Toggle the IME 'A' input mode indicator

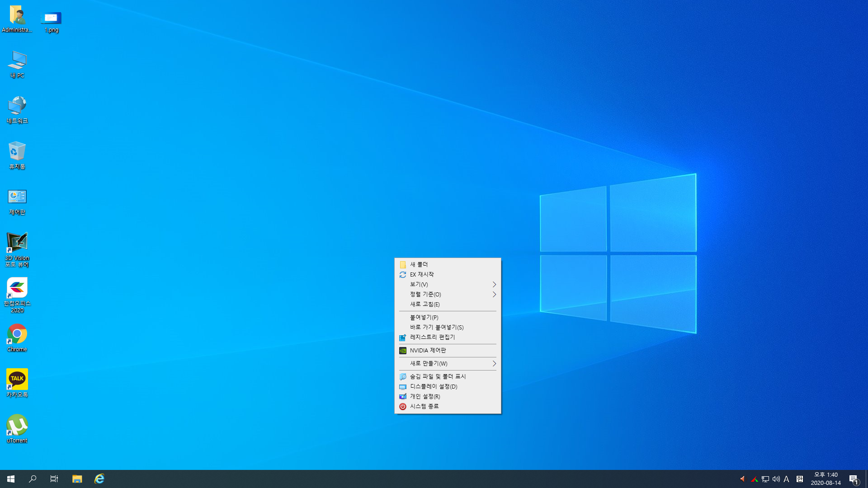[x=787, y=479]
